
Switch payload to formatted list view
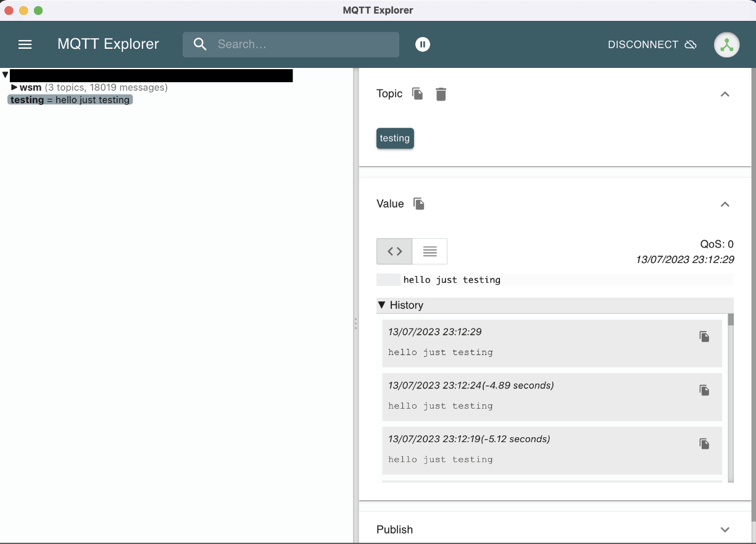tap(430, 251)
